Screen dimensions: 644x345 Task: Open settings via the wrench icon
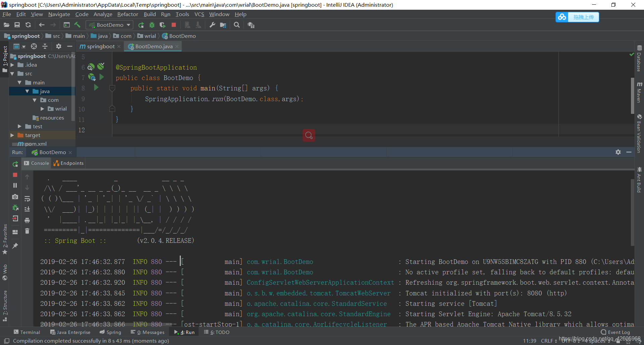pos(212,25)
